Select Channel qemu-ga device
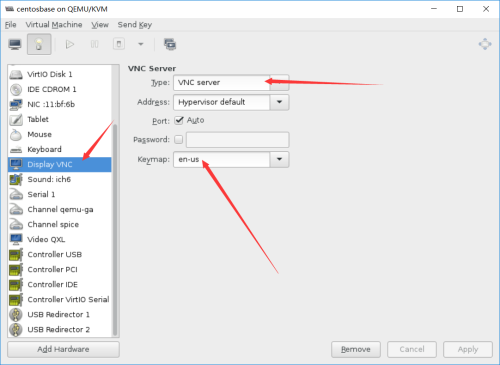The height and width of the screenshot is (365, 500). point(60,209)
